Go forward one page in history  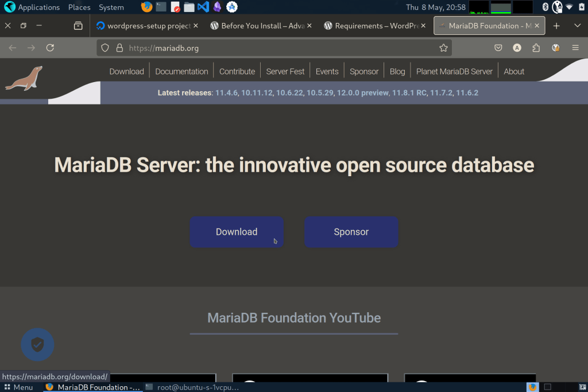[31, 48]
